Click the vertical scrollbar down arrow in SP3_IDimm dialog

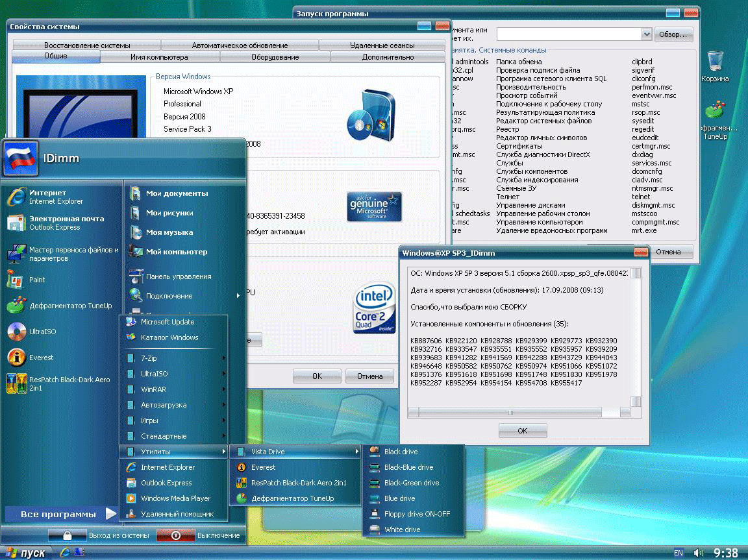636,401
